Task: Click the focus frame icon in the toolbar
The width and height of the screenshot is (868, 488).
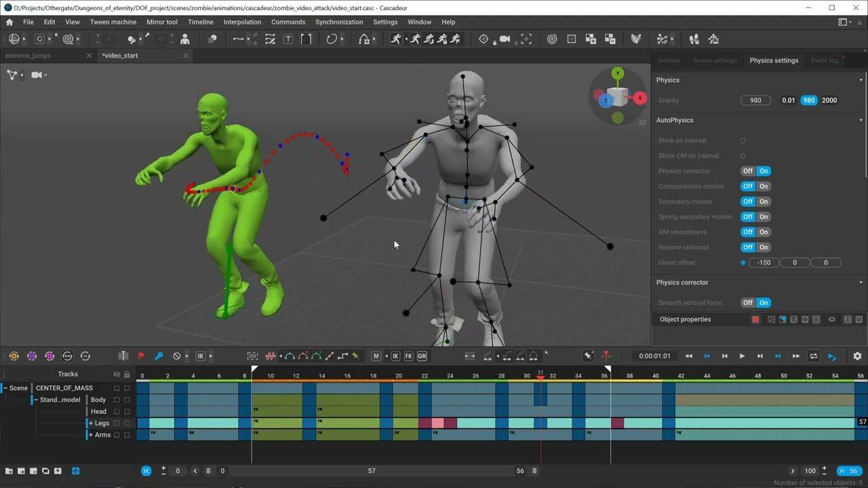Action: [526, 39]
